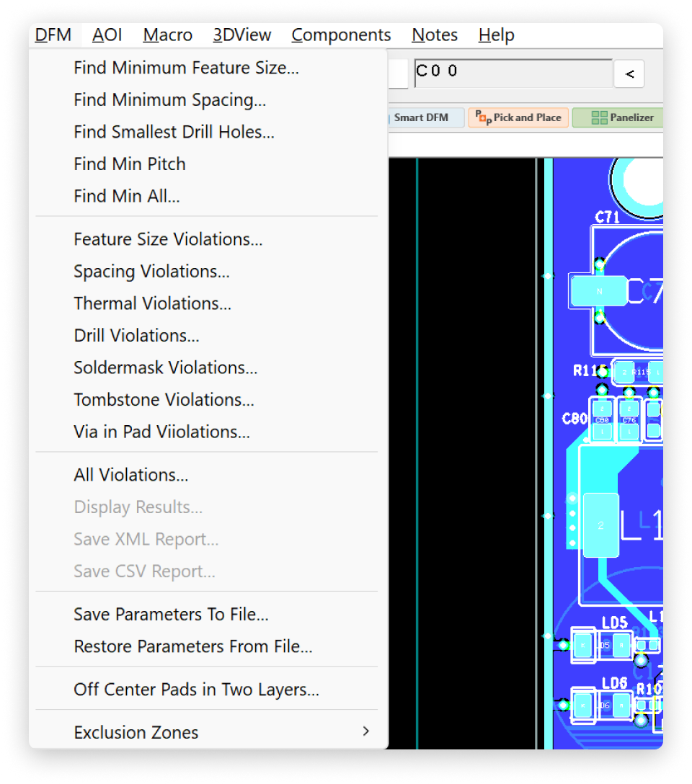692x784 pixels.
Task: Click the back arrow button beside the text field
Action: (629, 73)
